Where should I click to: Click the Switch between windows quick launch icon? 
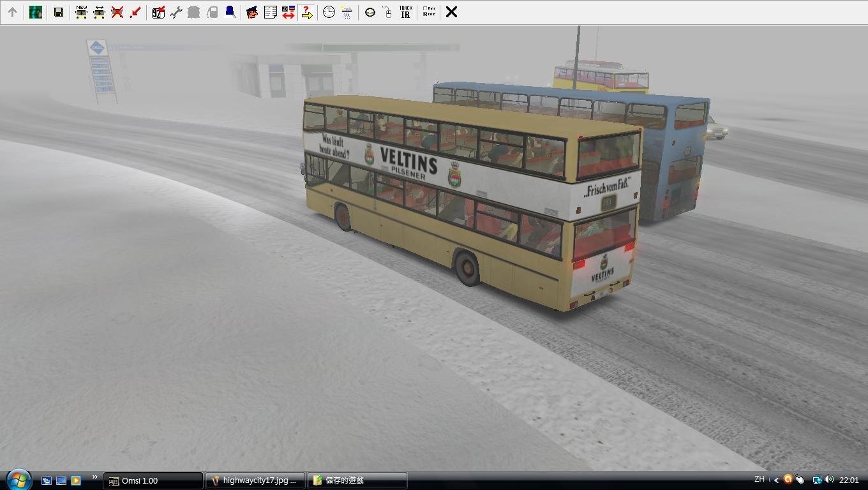pos(47,480)
